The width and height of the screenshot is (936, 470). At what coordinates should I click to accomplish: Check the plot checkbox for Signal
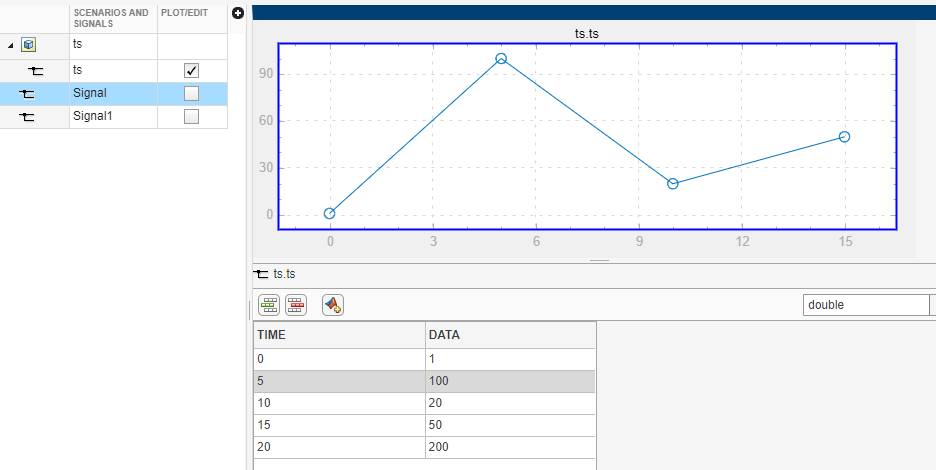pos(191,94)
